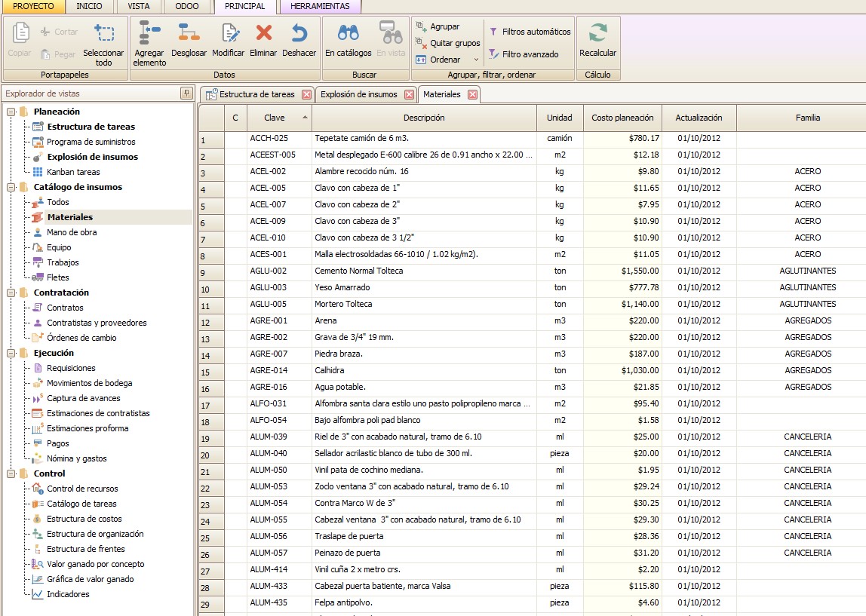Screen dimensions: 866x616
Task: Click Quitar grupos tool
Action: pos(448,43)
